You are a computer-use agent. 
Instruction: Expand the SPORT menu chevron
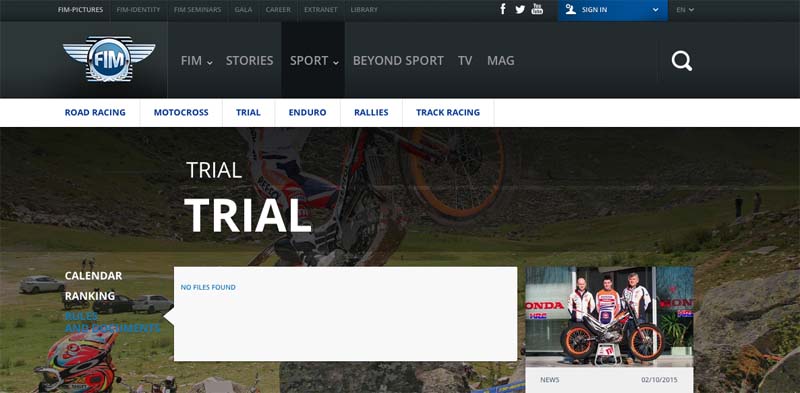[336, 63]
